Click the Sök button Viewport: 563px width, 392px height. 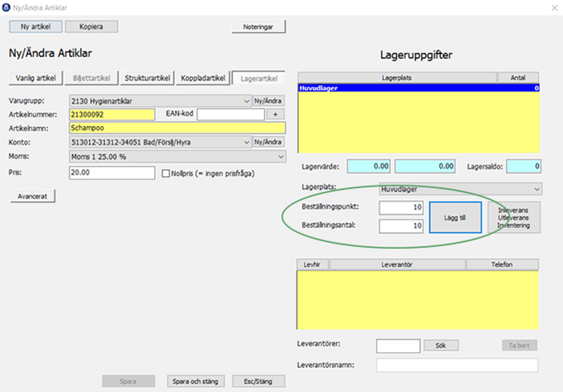[x=441, y=346]
